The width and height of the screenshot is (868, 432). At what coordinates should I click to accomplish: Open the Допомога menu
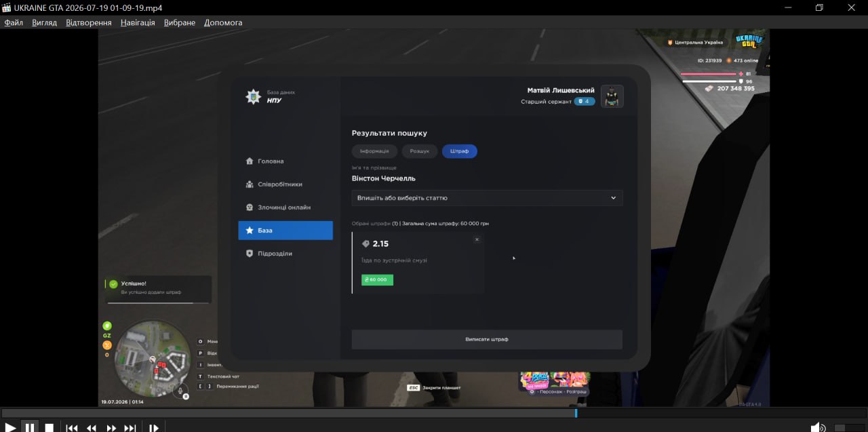[x=223, y=22]
